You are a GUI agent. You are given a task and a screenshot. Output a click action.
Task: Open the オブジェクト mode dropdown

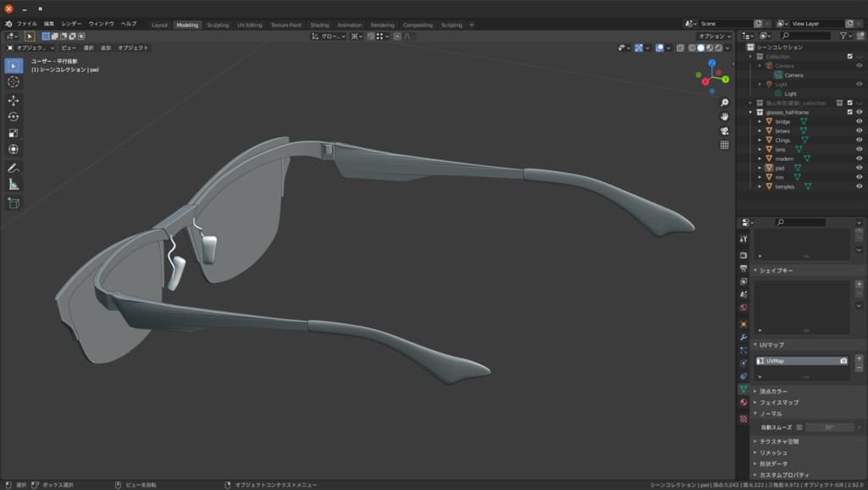[34, 48]
